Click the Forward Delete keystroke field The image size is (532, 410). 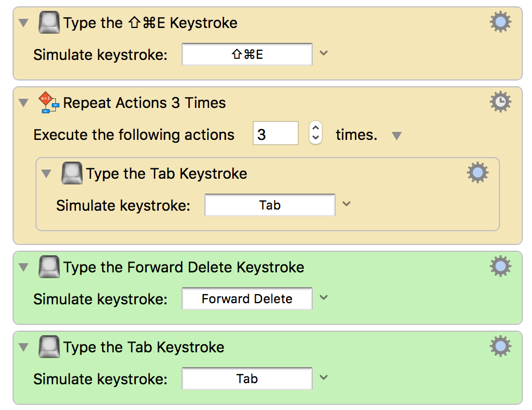[247, 299]
